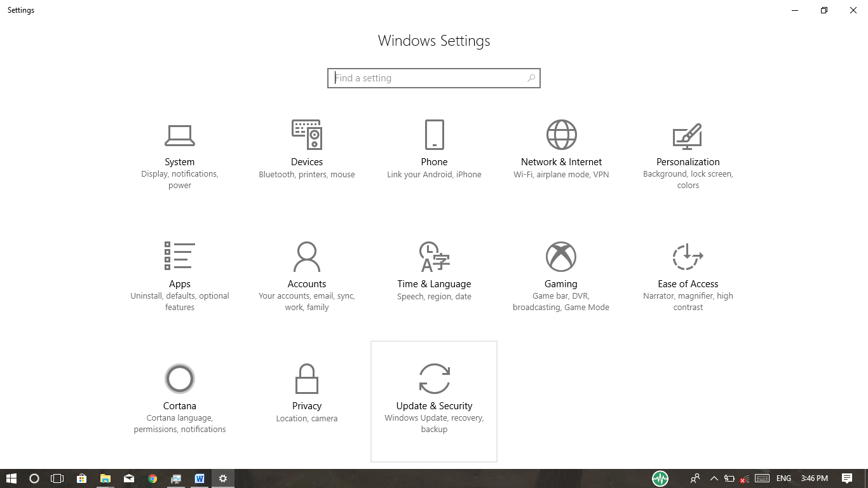Open Cortana settings tile
868x488 pixels.
point(180,394)
